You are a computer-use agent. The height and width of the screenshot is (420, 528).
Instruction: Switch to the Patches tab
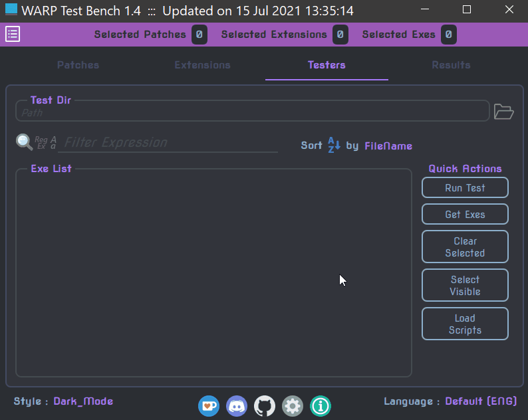[x=78, y=65]
